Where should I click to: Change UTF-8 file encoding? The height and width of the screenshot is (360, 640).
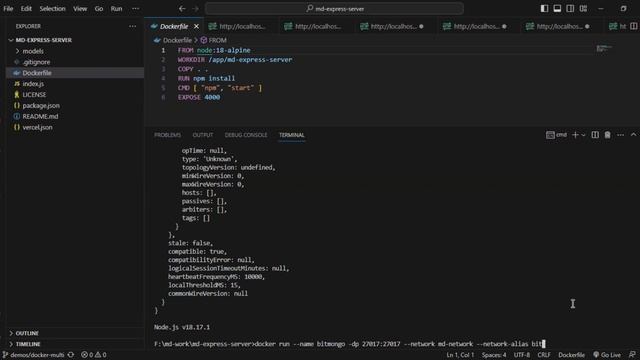coord(521,355)
